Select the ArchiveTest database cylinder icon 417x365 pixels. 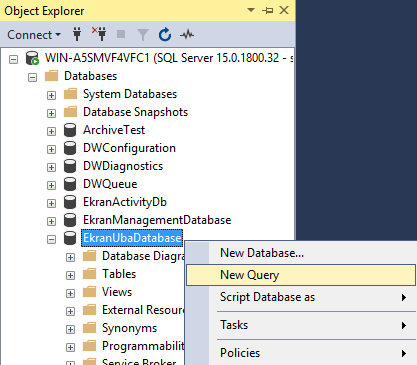pyautogui.click(x=70, y=130)
